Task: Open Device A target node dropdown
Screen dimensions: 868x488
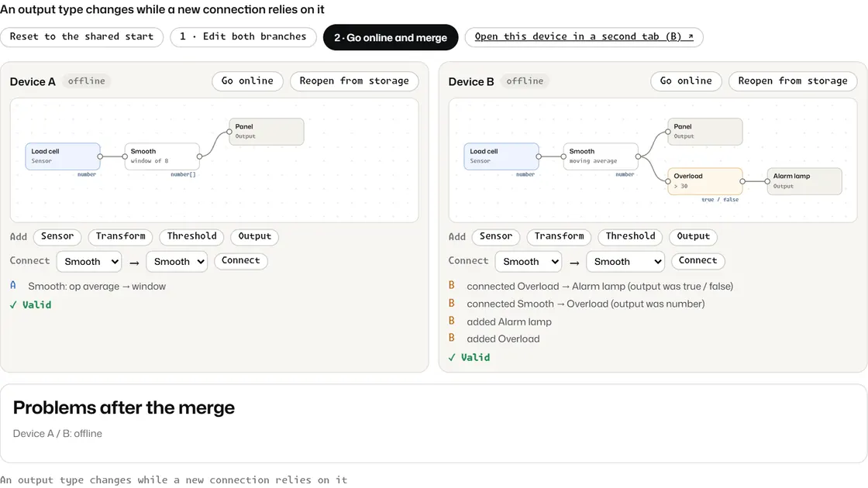Action: 177,261
